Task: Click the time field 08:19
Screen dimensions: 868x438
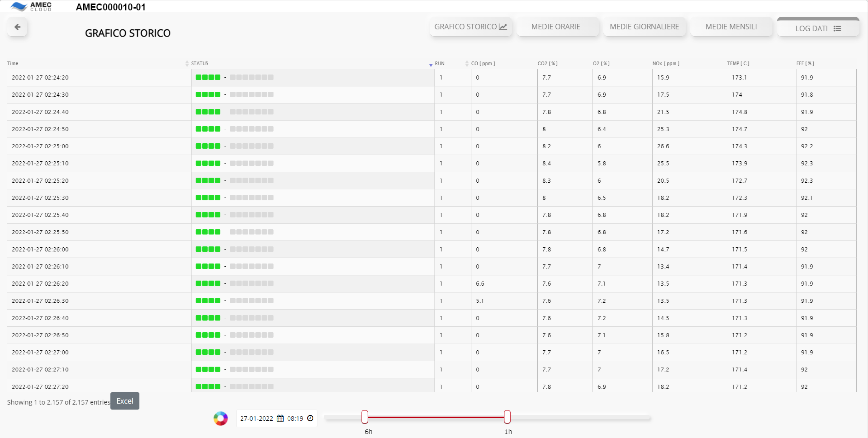Action: [295, 418]
